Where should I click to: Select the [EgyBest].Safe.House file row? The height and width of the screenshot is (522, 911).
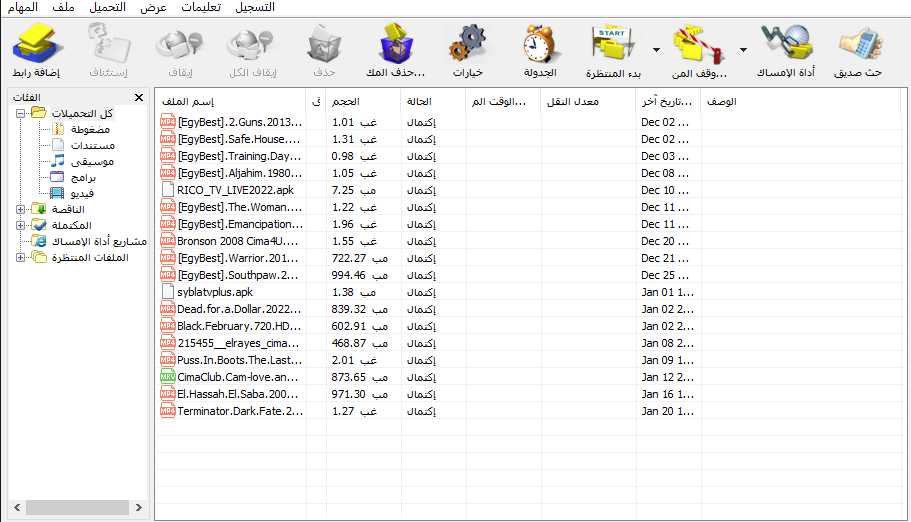(528, 139)
